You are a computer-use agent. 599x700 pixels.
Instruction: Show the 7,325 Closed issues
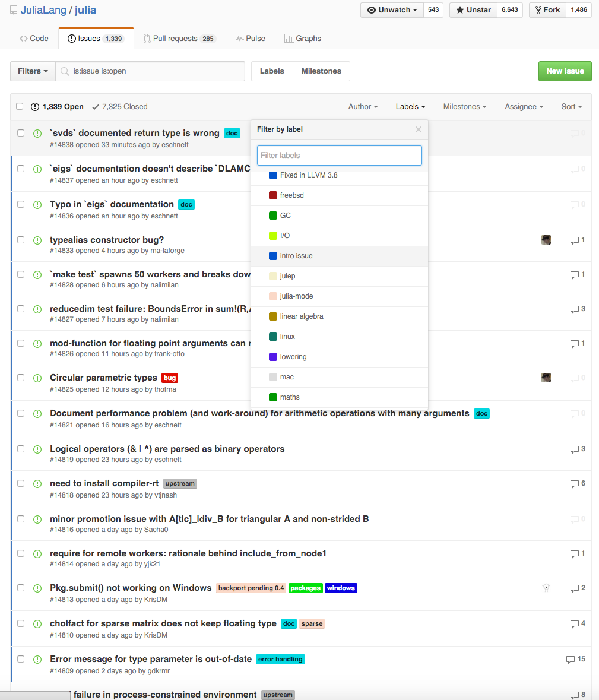[119, 107]
